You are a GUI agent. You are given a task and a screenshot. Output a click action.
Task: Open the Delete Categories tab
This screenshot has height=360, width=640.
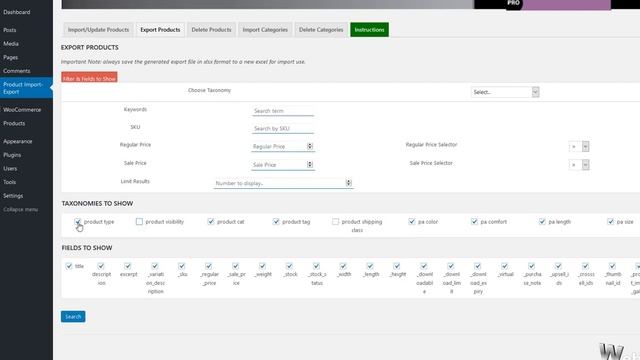(x=321, y=30)
